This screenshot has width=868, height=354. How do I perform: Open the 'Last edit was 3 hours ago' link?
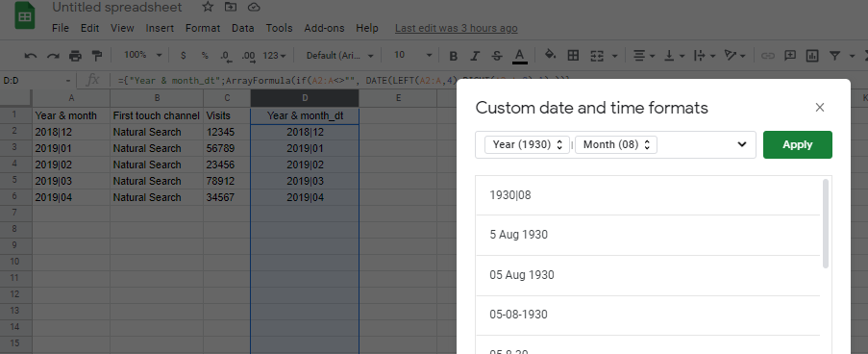tap(457, 28)
